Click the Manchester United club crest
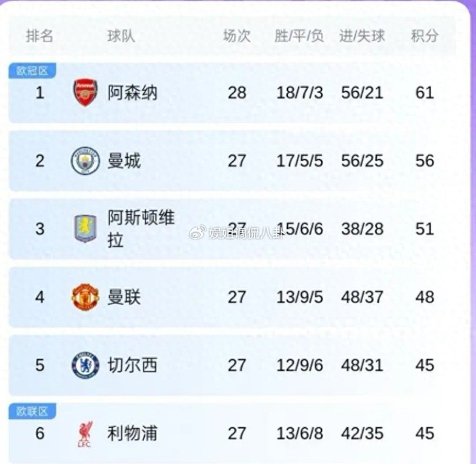Viewport: 476px width, 464px height. point(86,297)
